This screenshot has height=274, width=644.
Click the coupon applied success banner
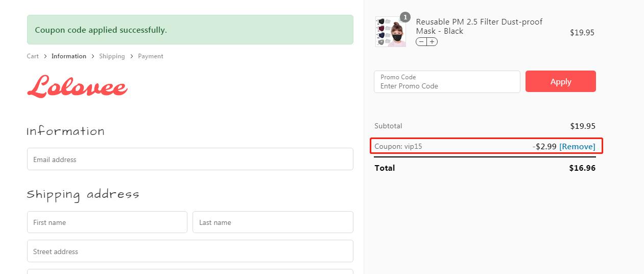[190, 30]
